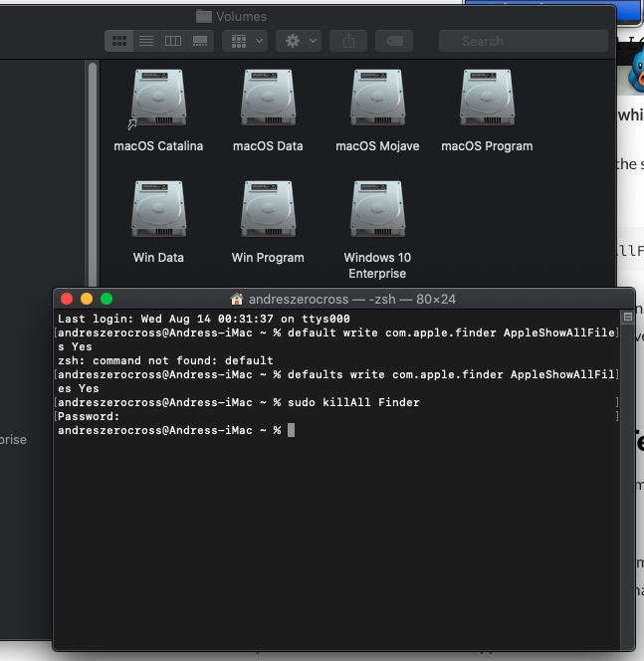Select the Win Data volume icon
Viewport: 644px width, 661px height.
click(158, 209)
